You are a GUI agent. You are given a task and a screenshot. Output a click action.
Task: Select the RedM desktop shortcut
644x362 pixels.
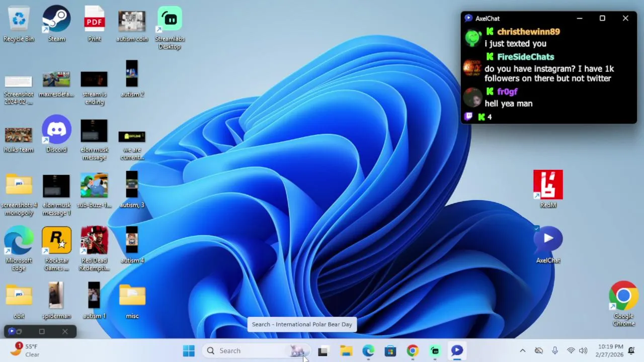[548, 189]
